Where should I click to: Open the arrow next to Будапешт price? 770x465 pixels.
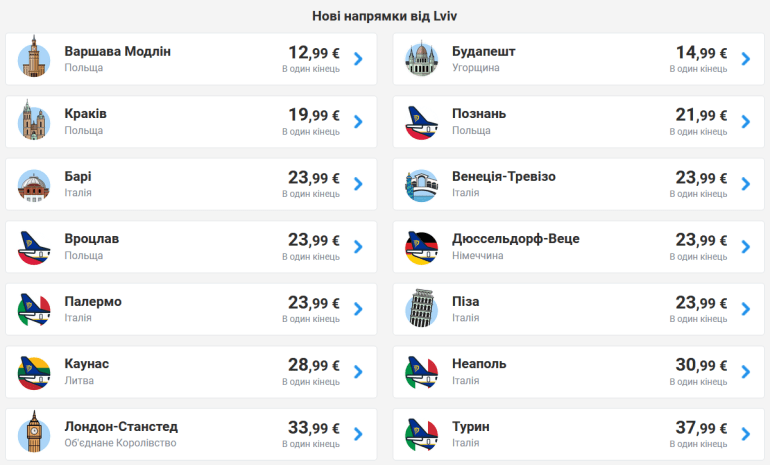[x=745, y=58]
